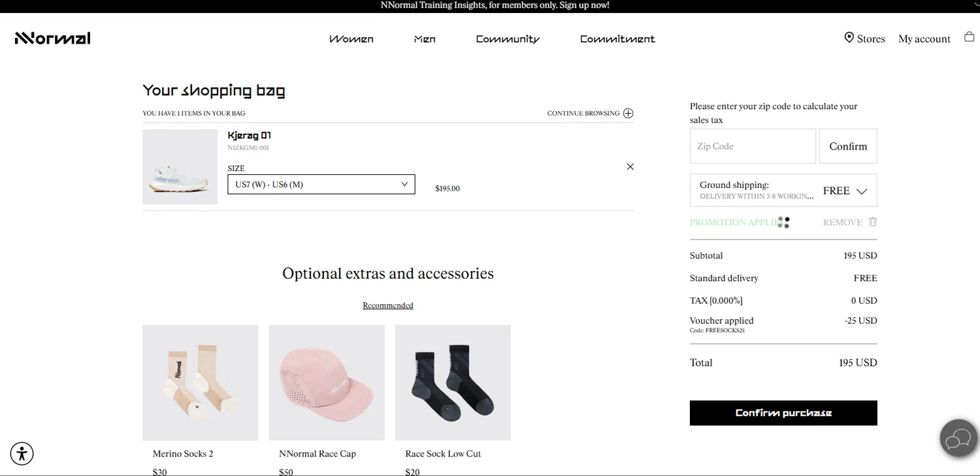
Task: Go to My account
Action: [x=924, y=39]
